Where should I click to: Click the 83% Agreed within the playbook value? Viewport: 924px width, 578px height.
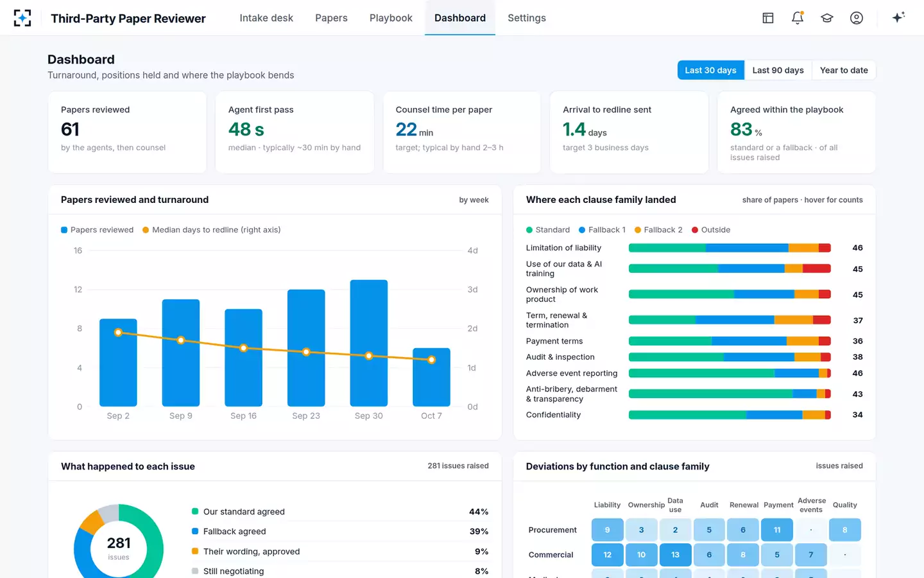746,130
